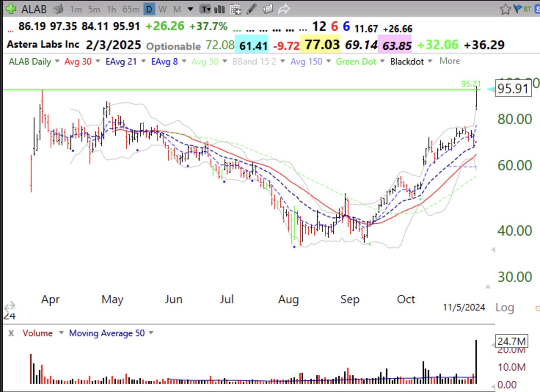Click the Astera Labs Inc company name
The width and height of the screenshot is (540, 392).
[43, 44]
